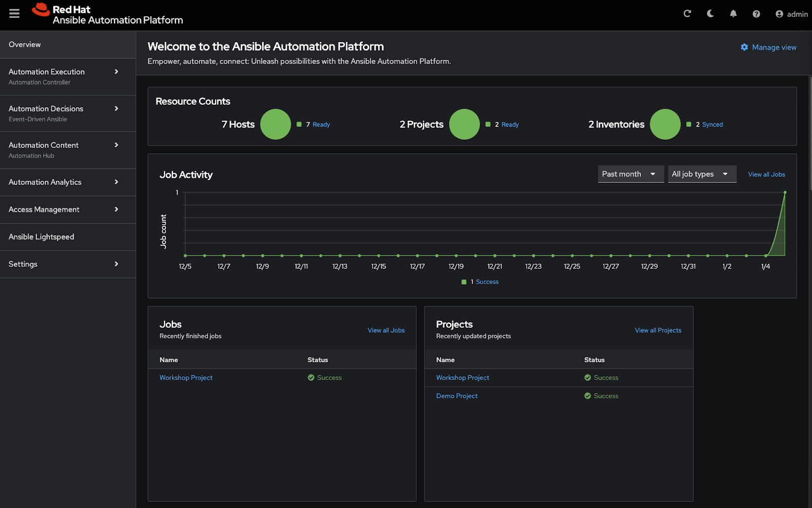This screenshot has width=812, height=508.
Task: Open Workshop Project in Projects table
Action: pos(462,377)
